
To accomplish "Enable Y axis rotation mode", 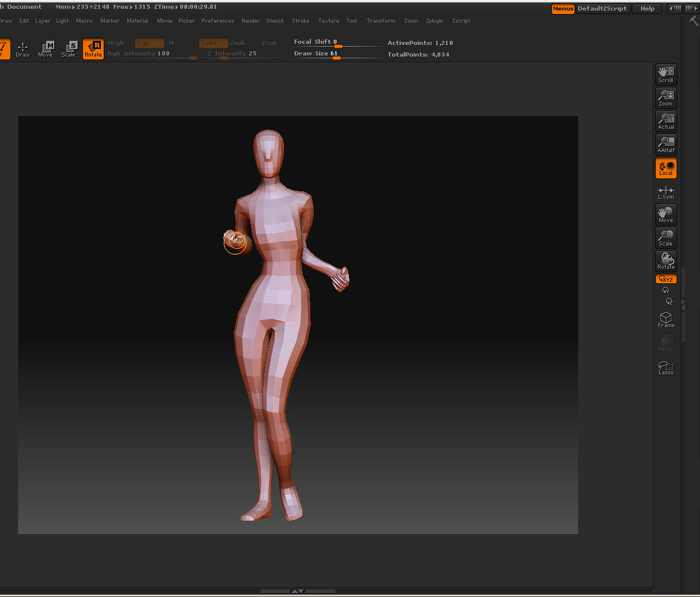I will click(666, 290).
